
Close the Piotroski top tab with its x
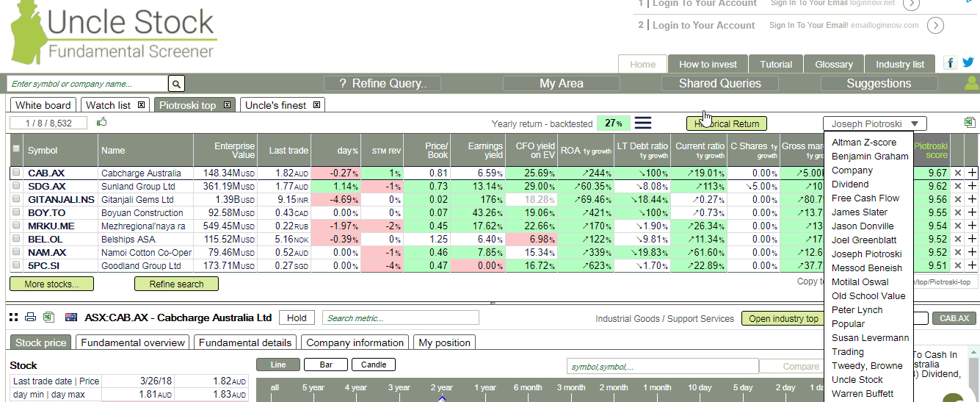227,105
